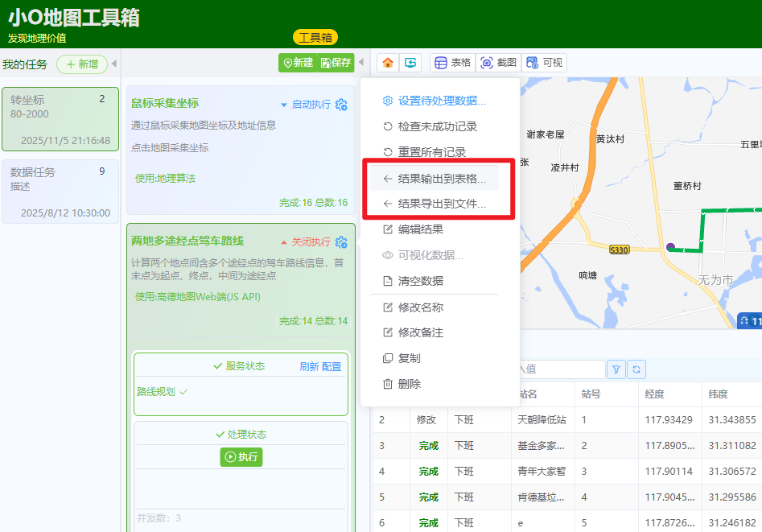
Task: Click the 配置 link in 服务状态
Action: point(332,367)
